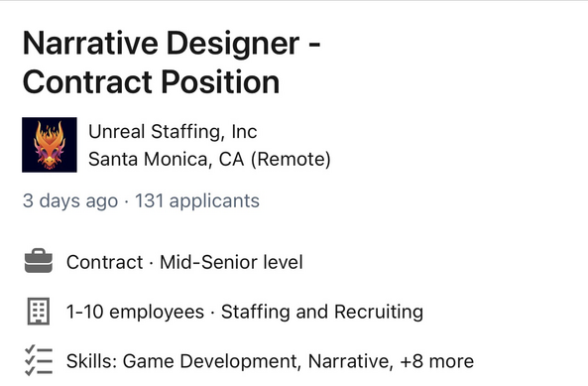
Task: Select the Santa Monica, CA location text
Action: pos(167,159)
